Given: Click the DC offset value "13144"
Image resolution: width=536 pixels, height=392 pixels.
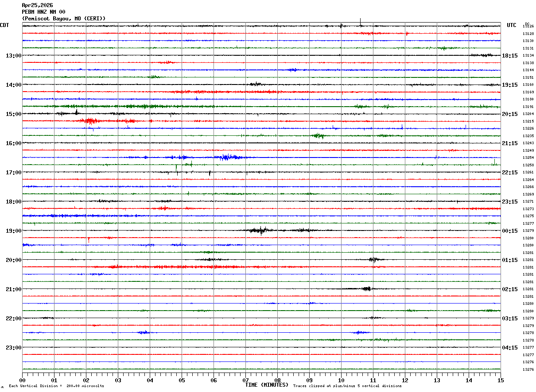Looking at the screenshot, I should [528, 70].
